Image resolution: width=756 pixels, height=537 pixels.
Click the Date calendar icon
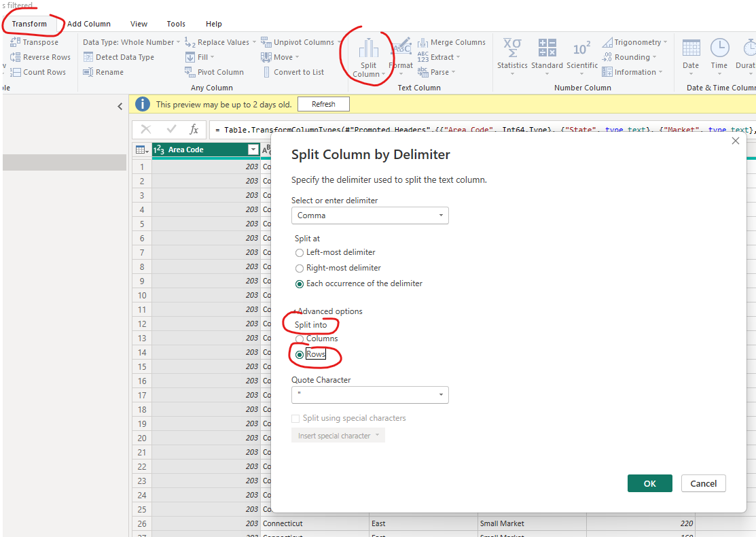point(691,48)
